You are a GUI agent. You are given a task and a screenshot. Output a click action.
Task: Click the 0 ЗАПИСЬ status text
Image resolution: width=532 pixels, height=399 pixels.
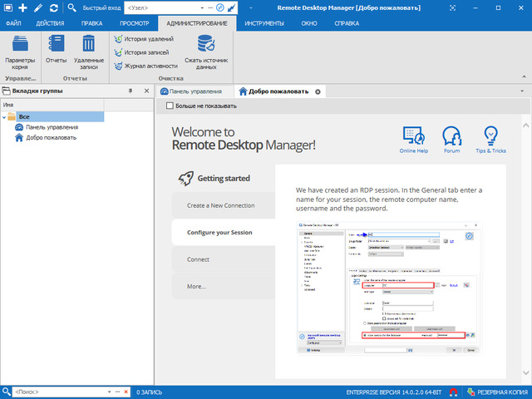tap(150, 392)
